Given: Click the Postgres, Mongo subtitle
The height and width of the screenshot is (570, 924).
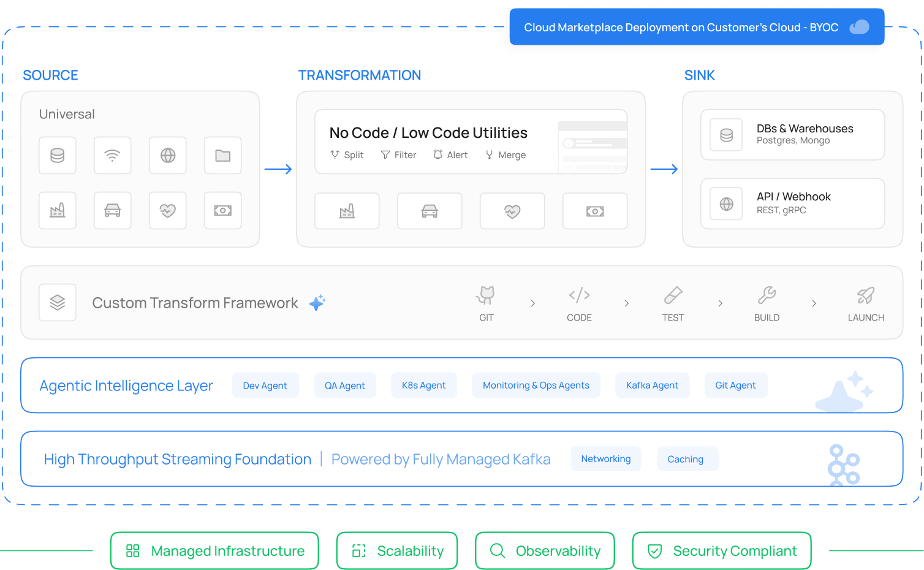Looking at the screenshot, I should tap(793, 140).
